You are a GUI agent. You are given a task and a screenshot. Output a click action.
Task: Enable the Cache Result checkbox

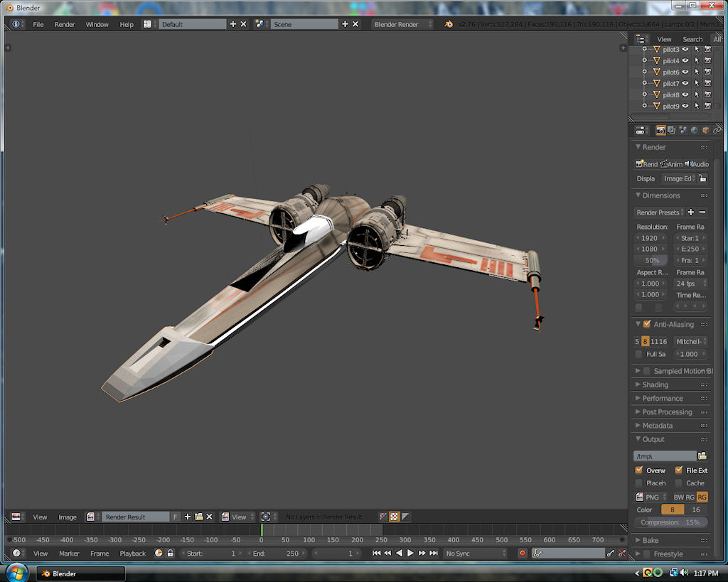(679, 483)
